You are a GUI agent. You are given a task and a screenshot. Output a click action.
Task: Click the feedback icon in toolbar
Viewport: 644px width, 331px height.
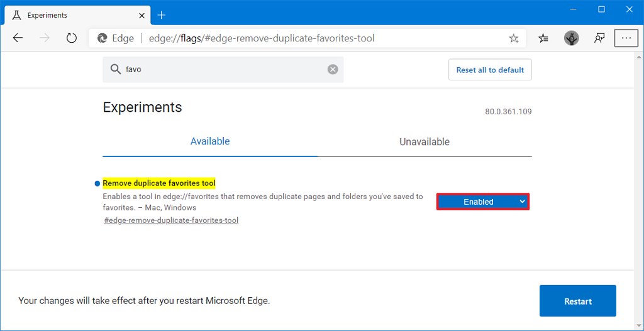pos(599,38)
